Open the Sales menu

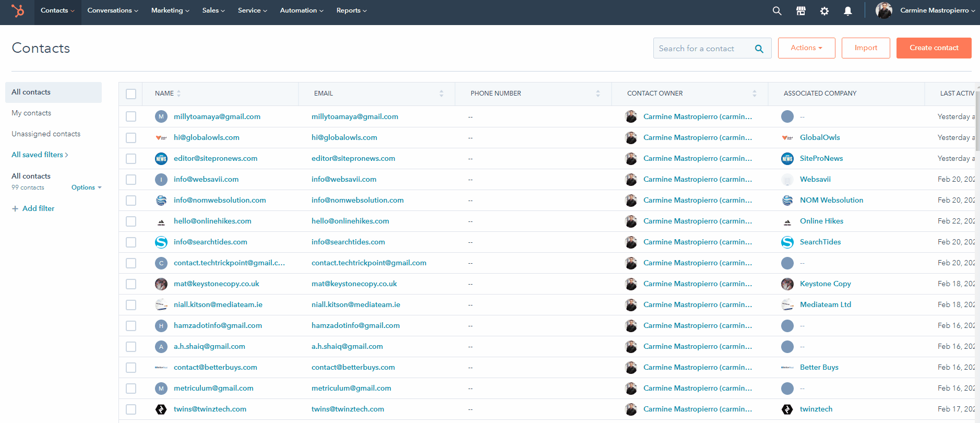coord(213,10)
